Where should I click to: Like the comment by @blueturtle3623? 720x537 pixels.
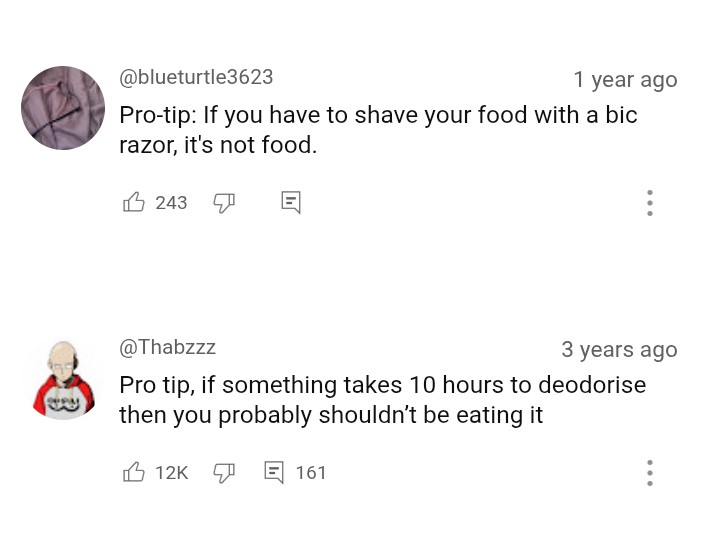click(134, 202)
